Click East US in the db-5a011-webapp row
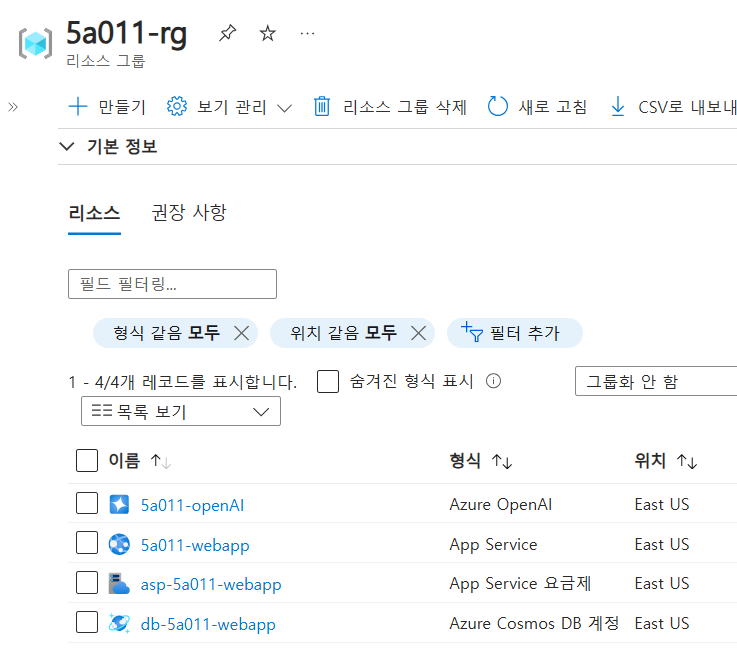Image resolution: width=737 pixels, height=659 pixels. [662, 623]
